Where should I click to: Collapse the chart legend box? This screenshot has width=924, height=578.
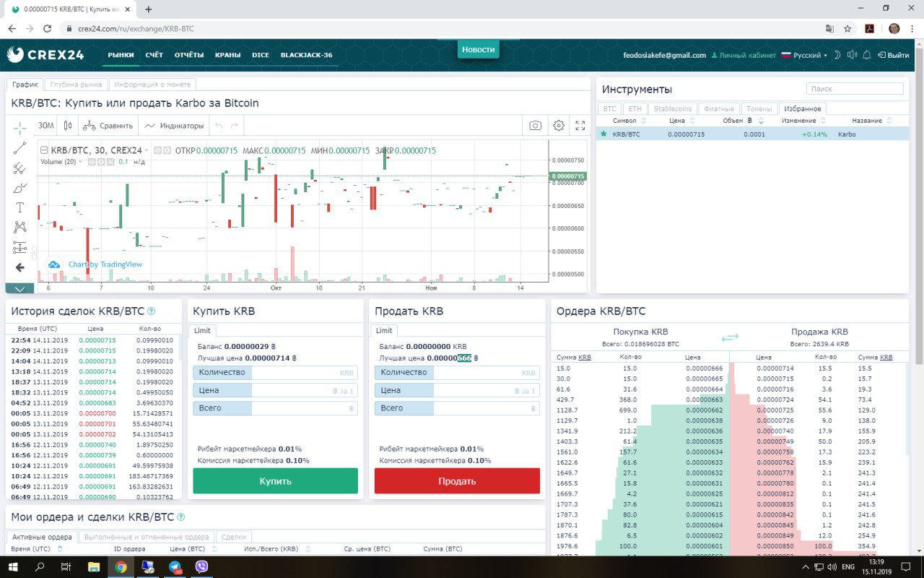click(43, 150)
